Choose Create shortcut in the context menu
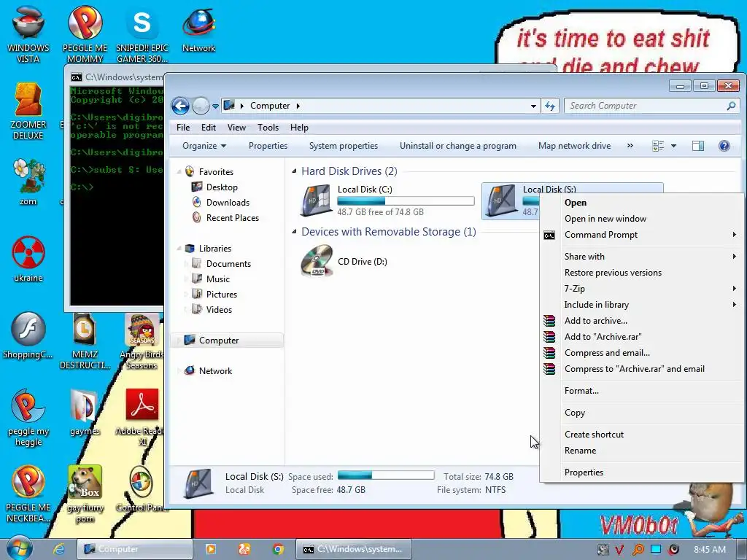This screenshot has height=560, width=747. point(642,435)
